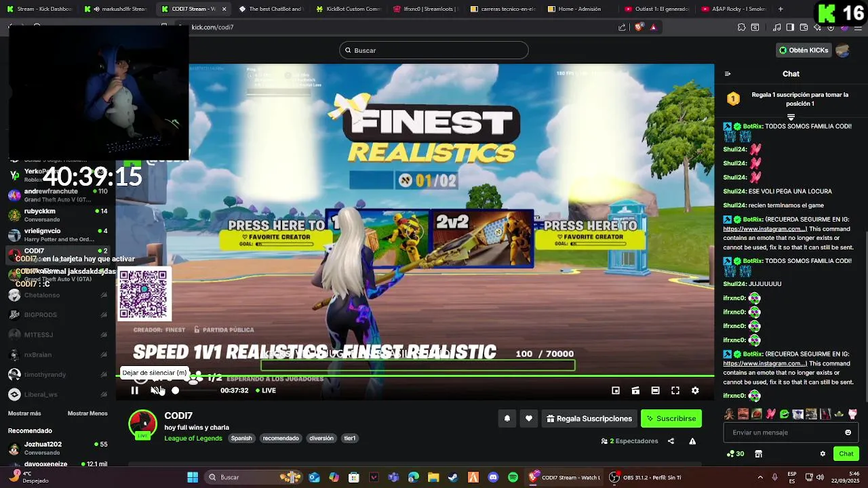
Task: Select the tier1 tag
Action: [x=350, y=439]
